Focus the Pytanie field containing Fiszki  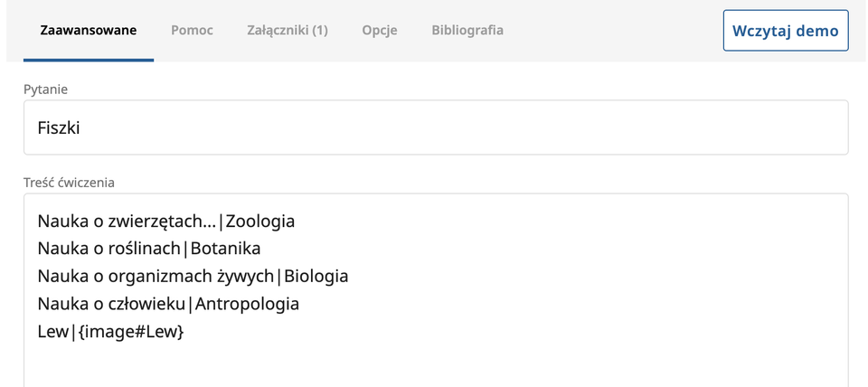click(435, 127)
